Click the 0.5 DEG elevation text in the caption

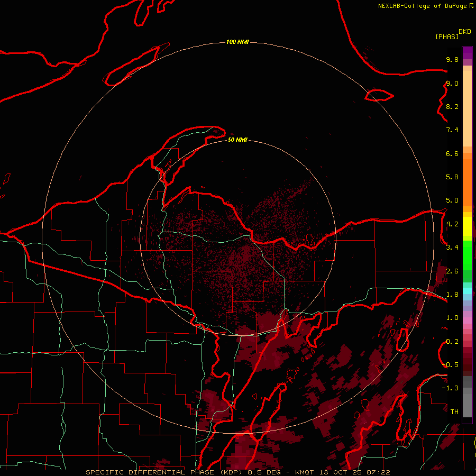pos(264,472)
